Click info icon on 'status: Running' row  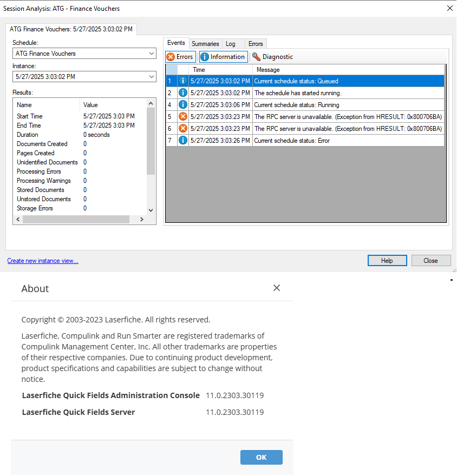(182, 105)
